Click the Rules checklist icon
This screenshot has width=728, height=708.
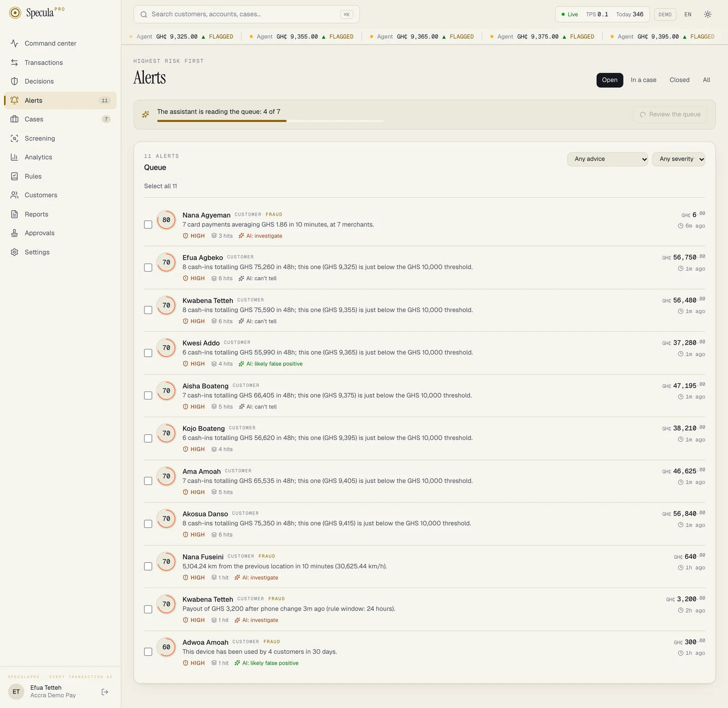[x=15, y=176]
